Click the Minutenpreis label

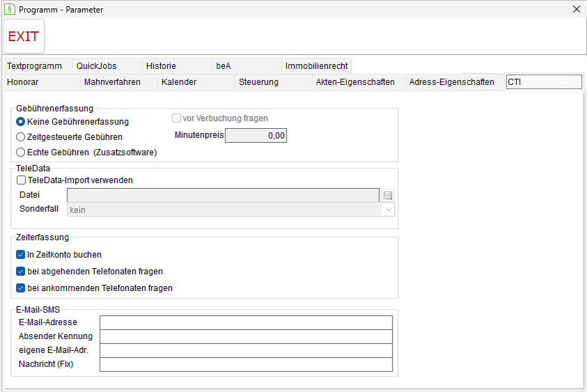(199, 135)
